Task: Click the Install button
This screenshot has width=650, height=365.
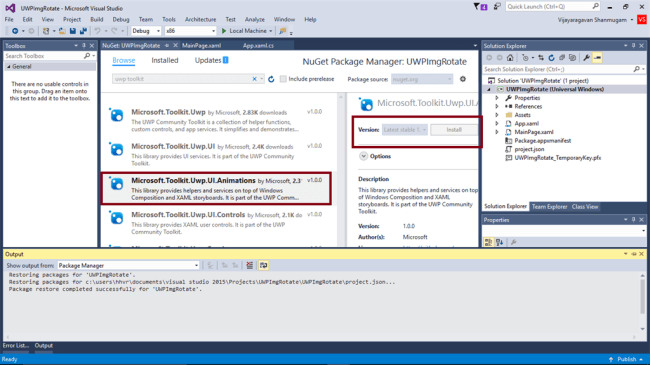Action: [454, 130]
